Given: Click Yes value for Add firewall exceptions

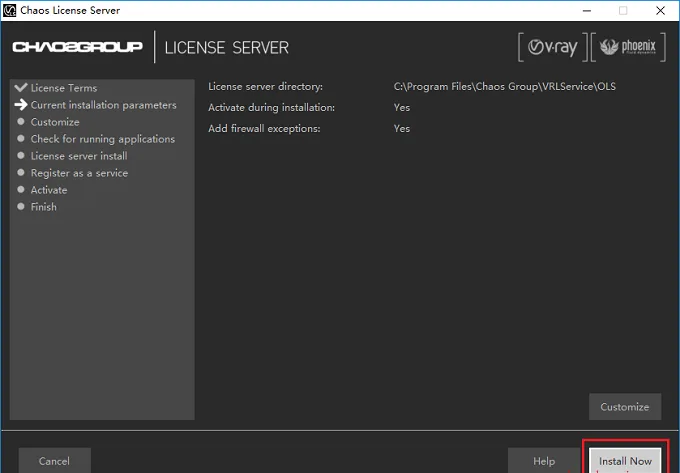Looking at the screenshot, I should coord(402,128).
